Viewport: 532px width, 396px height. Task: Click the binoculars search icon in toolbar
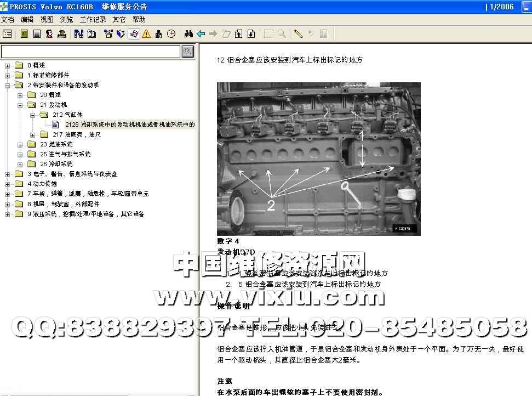point(188,33)
